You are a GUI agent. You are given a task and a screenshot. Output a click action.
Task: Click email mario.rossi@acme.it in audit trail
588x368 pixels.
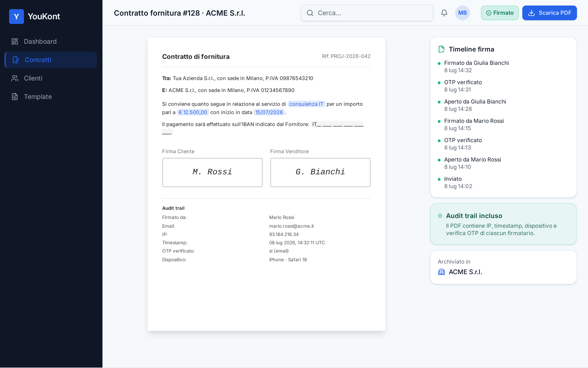click(x=291, y=226)
